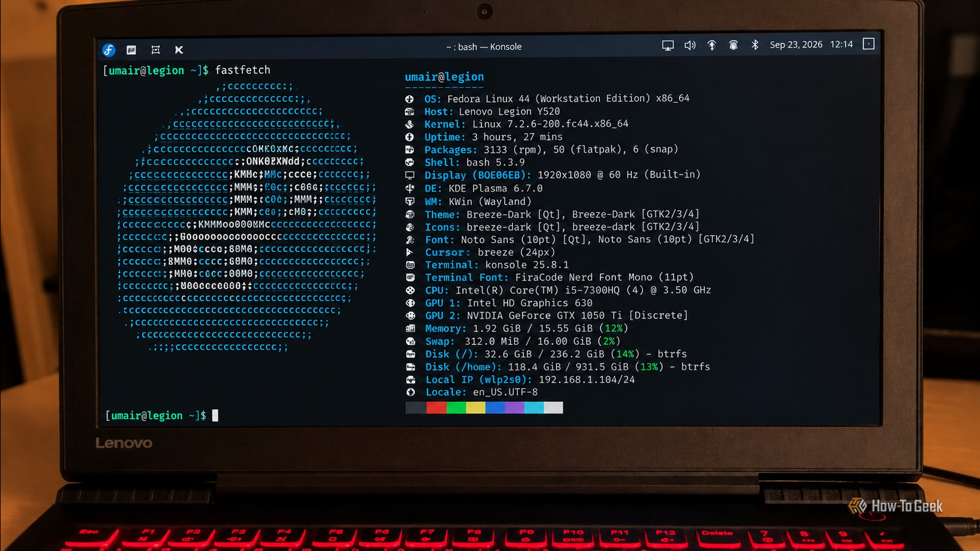Viewport: 980px width, 551px height.
Task: Click 'KDE Plasma 6.7.0' text
Action: point(495,189)
